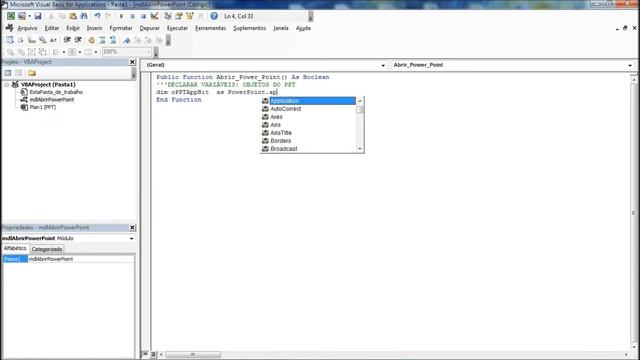
Task: Open Find with the binoculars icon
Action: 84,16
